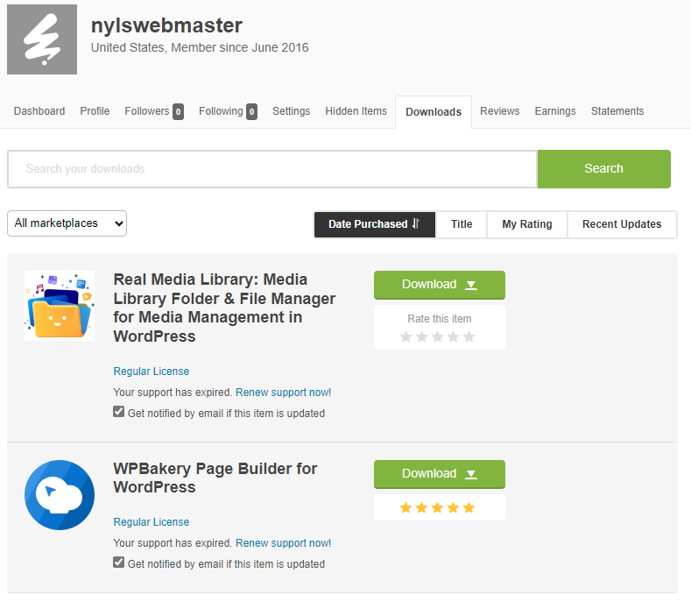691x616 pixels.
Task: Toggle email notification for Real Media Library
Action: pyautogui.click(x=118, y=412)
